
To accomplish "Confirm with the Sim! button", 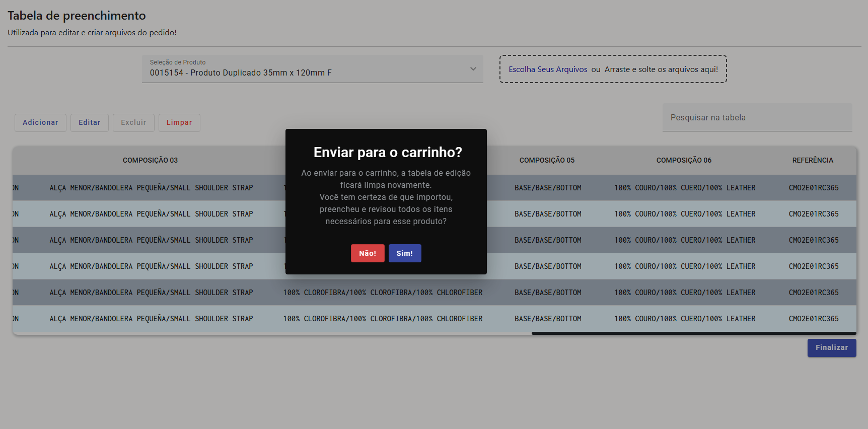I will [x=404, y=253].
